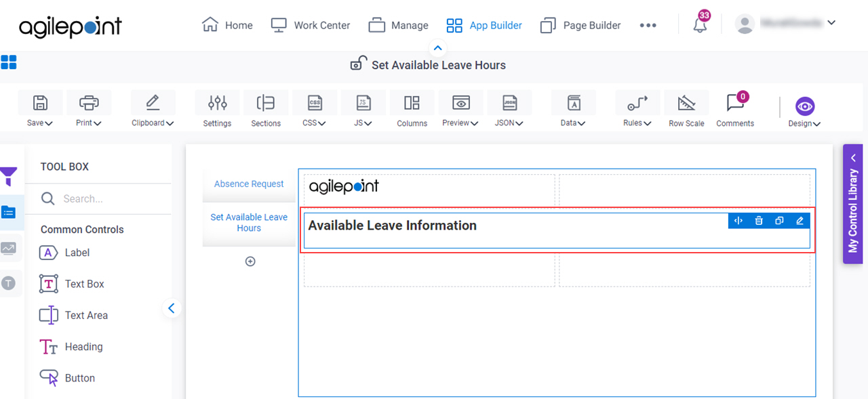868x399 pixels.
Task: Switch to Absence Request tab
Action: point(249,184)
